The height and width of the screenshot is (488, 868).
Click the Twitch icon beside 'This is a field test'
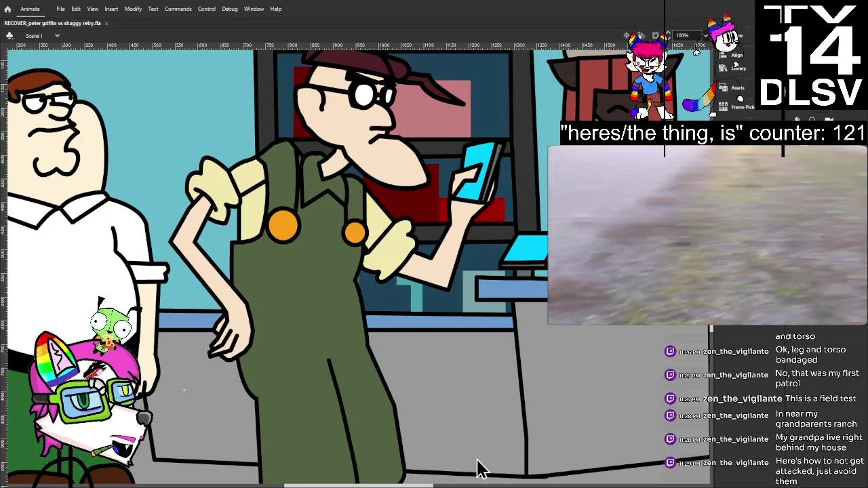pos(670,398)
